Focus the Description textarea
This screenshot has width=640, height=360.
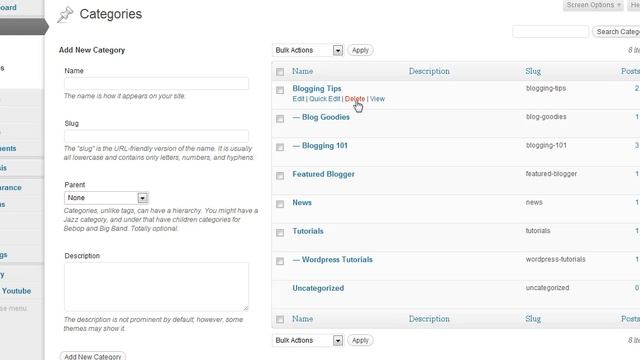(156, 287)
